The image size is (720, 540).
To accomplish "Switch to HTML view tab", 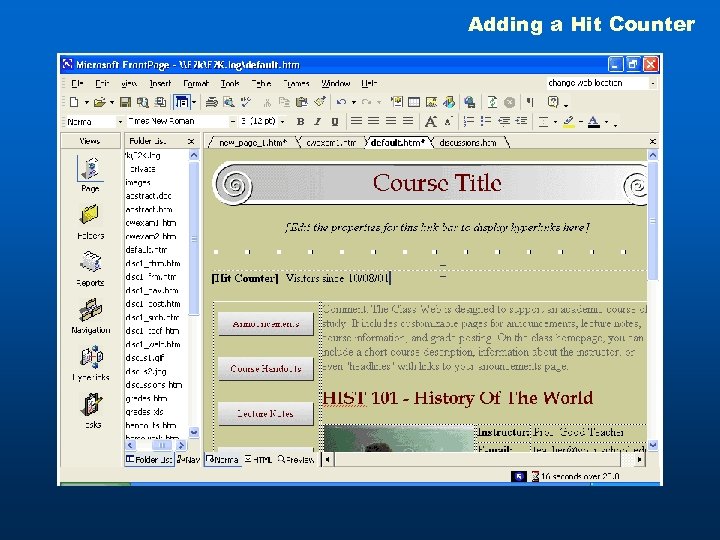I will tap(259, 460).
